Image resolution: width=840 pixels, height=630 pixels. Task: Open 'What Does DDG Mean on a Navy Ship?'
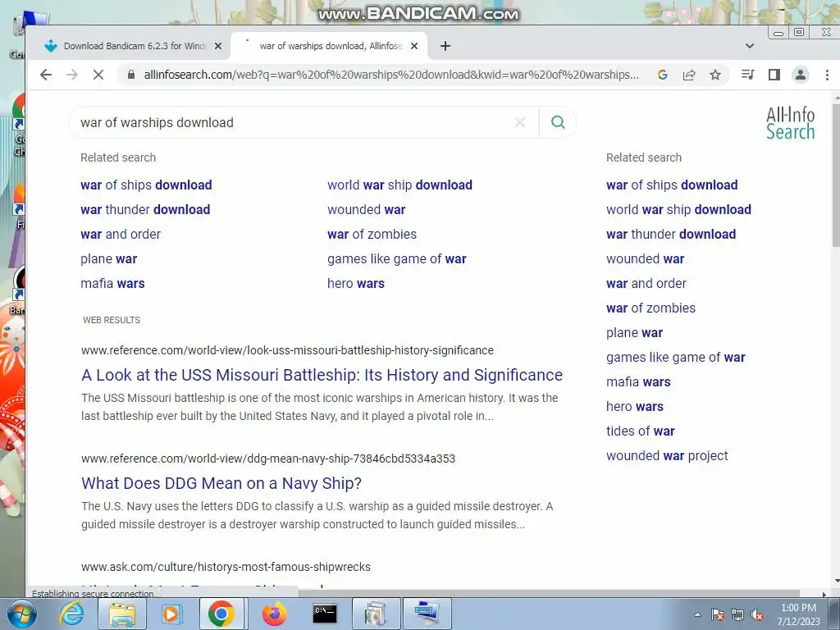pos(221,483)
